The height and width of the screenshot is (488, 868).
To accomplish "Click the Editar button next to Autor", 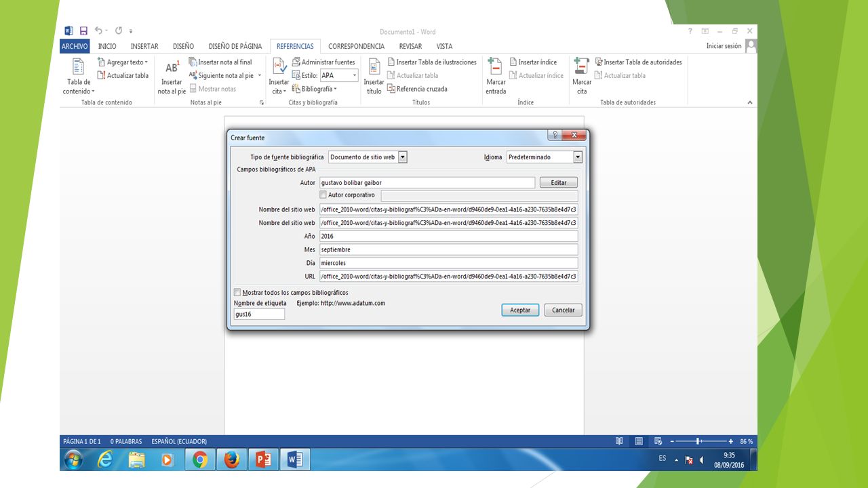I will pyautogui.click(x=559, y=182).
